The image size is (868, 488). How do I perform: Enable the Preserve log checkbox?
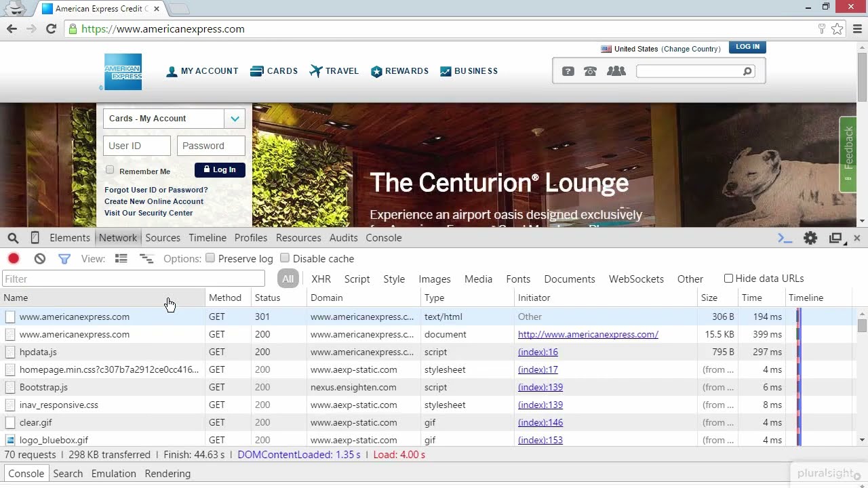click(x=210, y=258)
